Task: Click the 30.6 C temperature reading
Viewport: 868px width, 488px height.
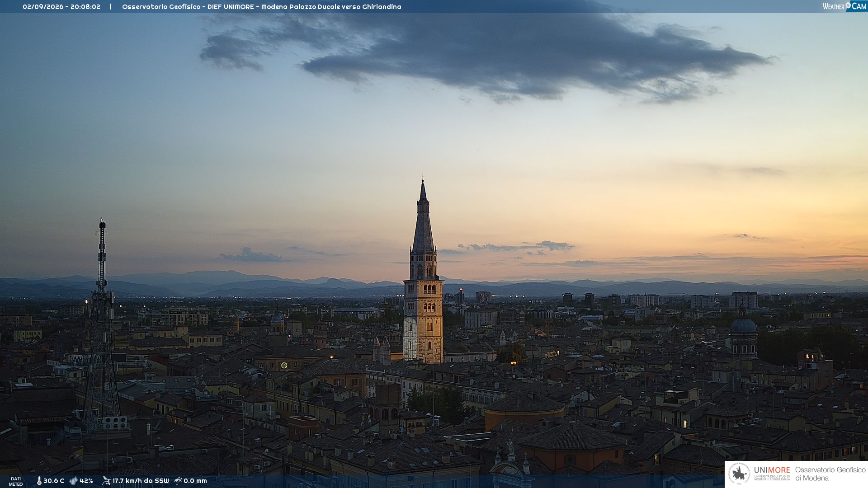Action: coord(54,481)
